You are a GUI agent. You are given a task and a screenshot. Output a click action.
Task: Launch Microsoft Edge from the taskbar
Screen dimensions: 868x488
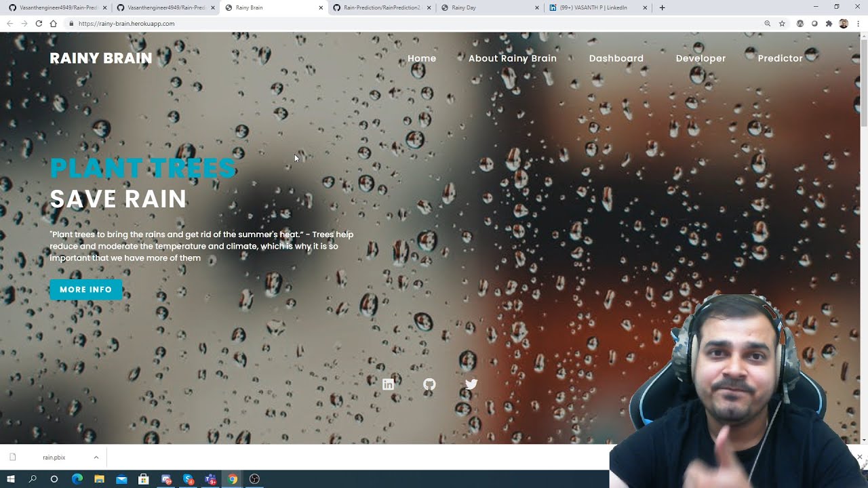pyautogui.click(x=77, y=479)
